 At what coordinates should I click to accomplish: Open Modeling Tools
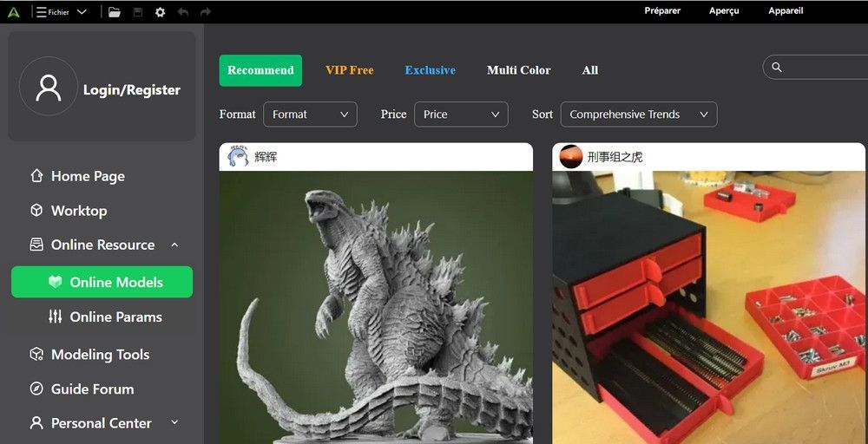tap(100, 355)
